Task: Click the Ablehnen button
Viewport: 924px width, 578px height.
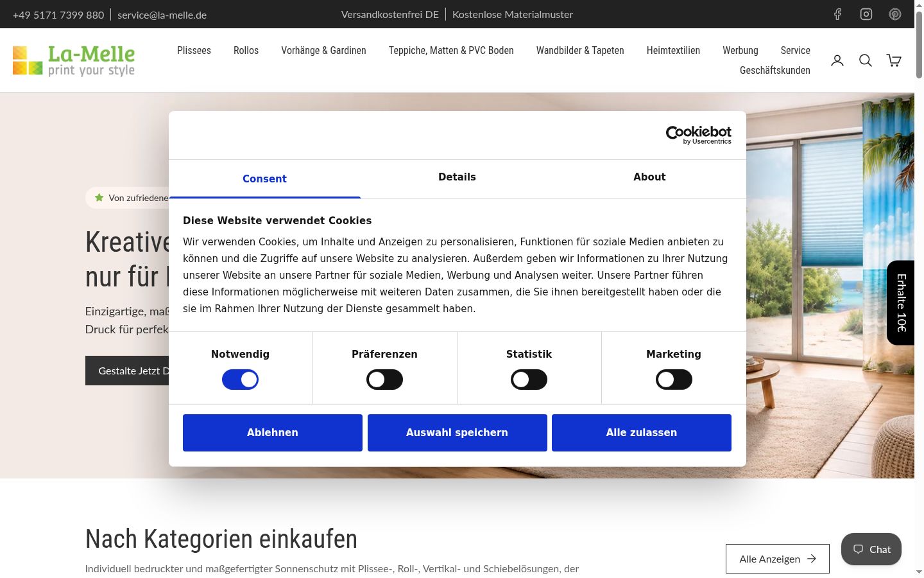Action: tap(273, 433)
